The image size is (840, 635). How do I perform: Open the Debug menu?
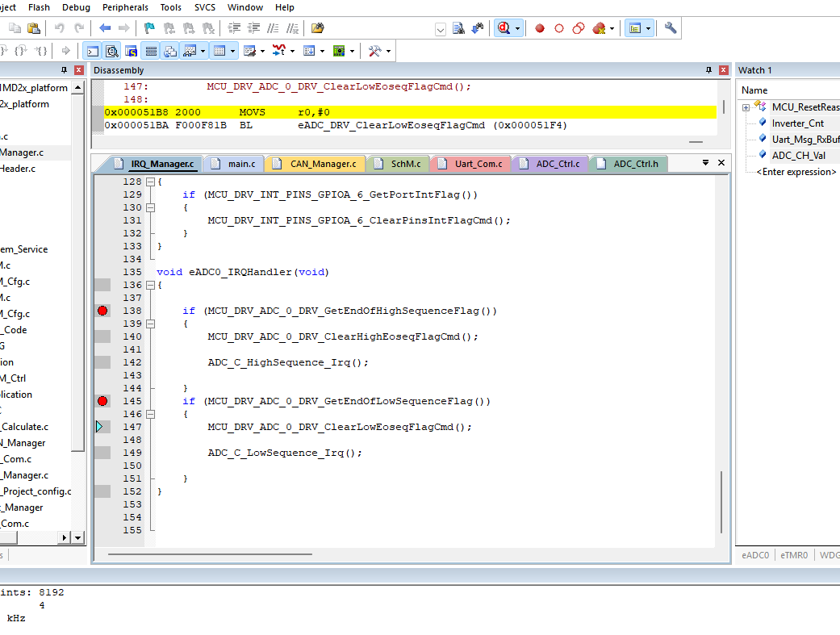point(76,7)
